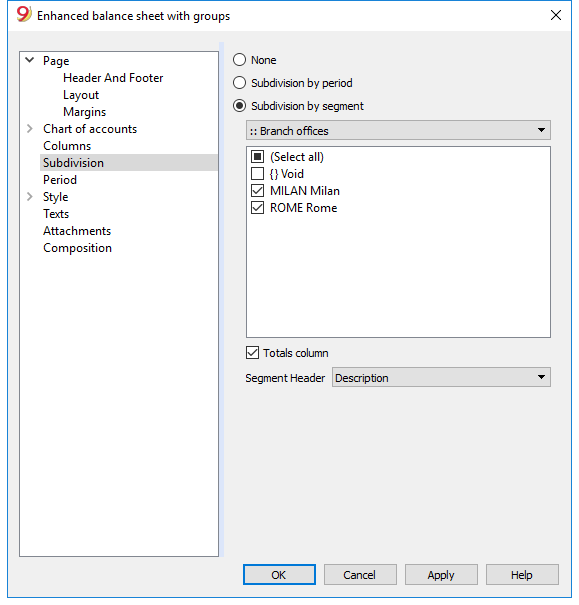Image resolution: width=579 pixels, height=605 pixels.
Task: Select Subdivision by segment radio button
Action: [239, 106]
